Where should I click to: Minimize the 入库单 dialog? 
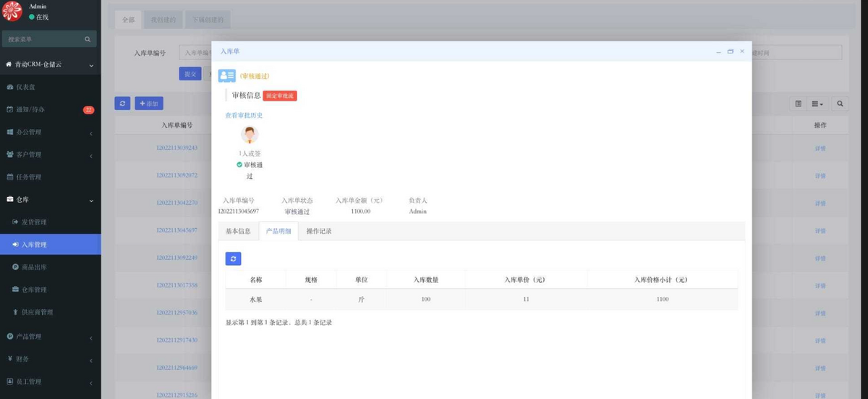click(x=718, y=51)
